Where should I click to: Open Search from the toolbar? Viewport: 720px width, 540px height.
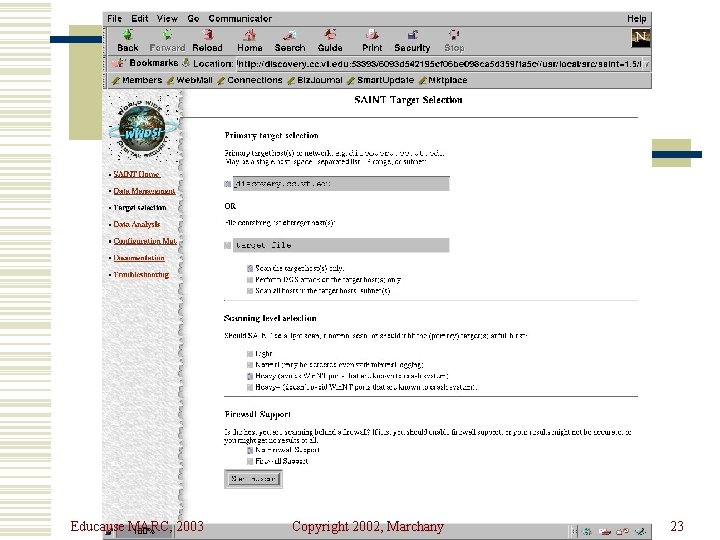pos(290,40)
